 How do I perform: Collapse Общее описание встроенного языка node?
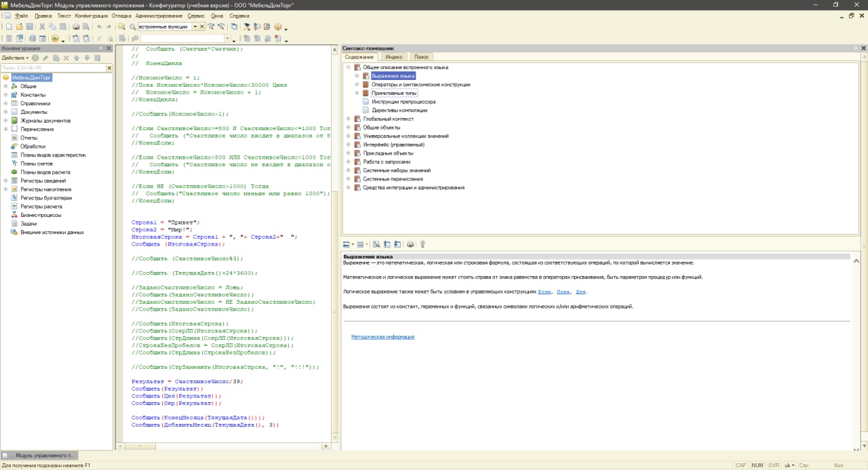click(349, 68)
